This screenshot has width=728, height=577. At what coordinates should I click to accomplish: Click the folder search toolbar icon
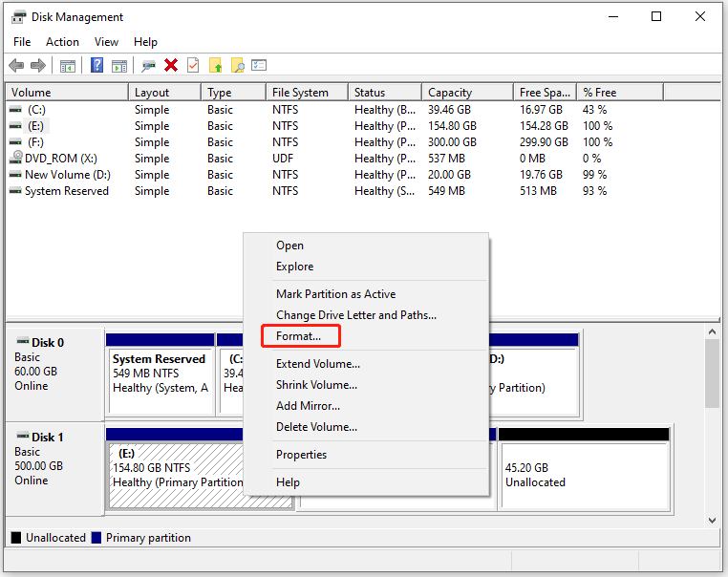[x=237, y=66]
